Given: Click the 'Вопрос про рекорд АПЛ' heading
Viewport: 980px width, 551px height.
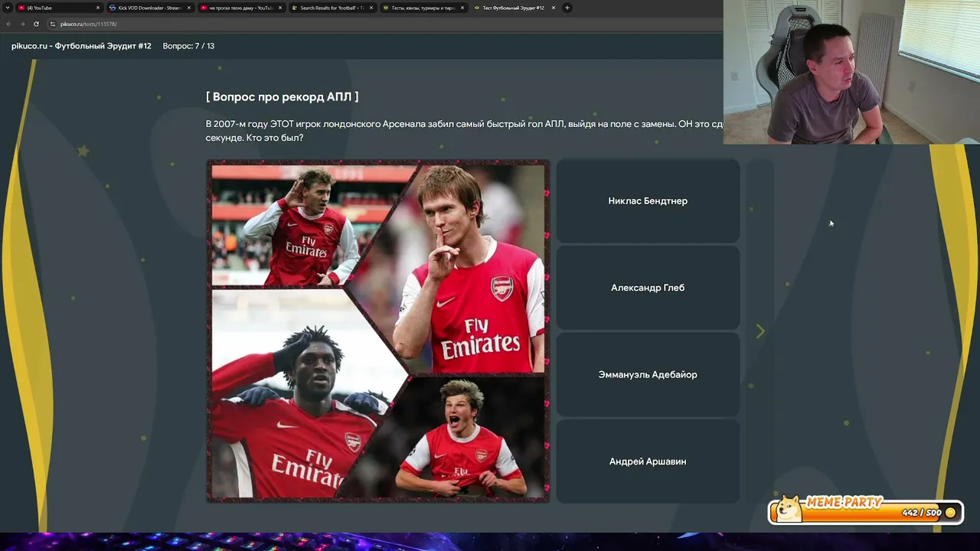Looking at the screenshot, I should [x=282, y=97].
